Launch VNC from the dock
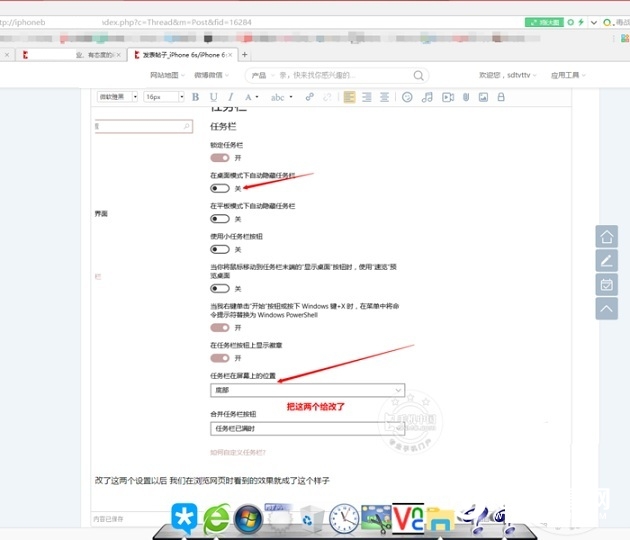The image size is (630, 540). click(x=408, y=518)
